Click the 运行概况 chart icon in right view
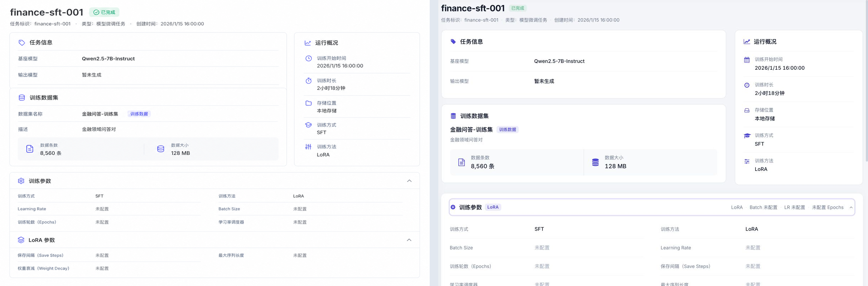Image resolution: width=868 pixels, height=286 pixels. (747, 41)
